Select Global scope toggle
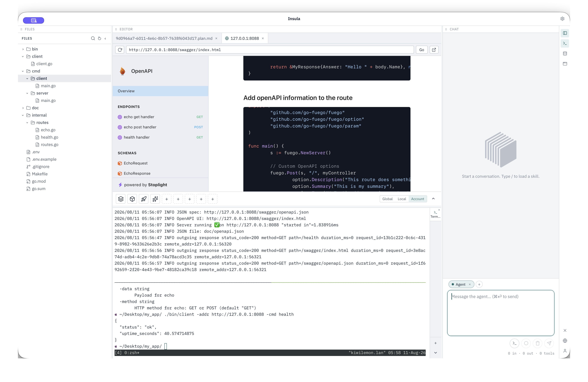588x382 pixels. pos(387,199)
